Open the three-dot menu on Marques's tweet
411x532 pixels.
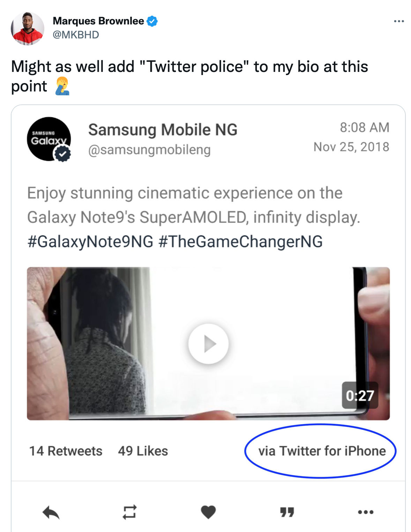(399, 21)
